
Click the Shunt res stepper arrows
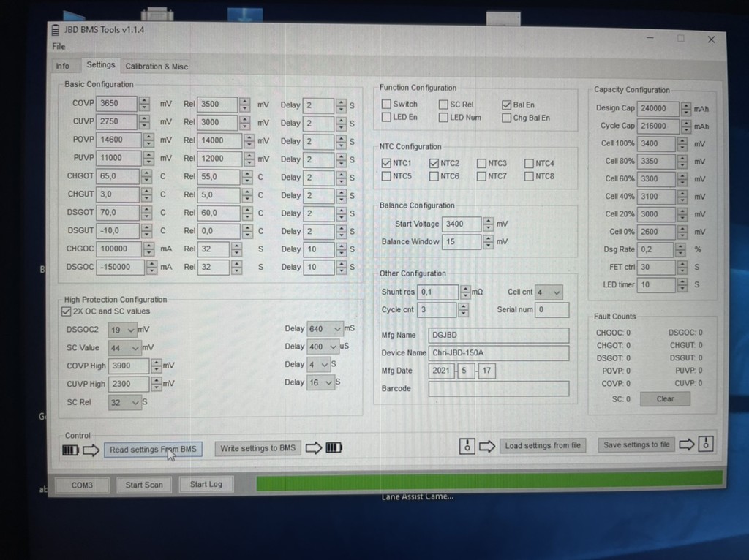point(464,292)
